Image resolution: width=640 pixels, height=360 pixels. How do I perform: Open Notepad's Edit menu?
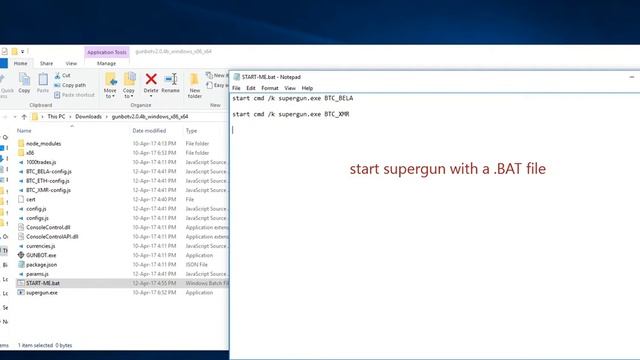point(251,88)
